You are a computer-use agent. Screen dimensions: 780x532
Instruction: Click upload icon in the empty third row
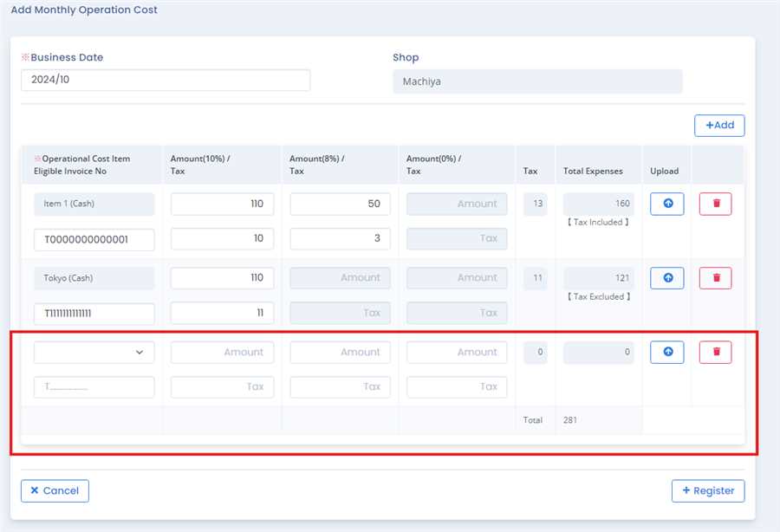666,352
